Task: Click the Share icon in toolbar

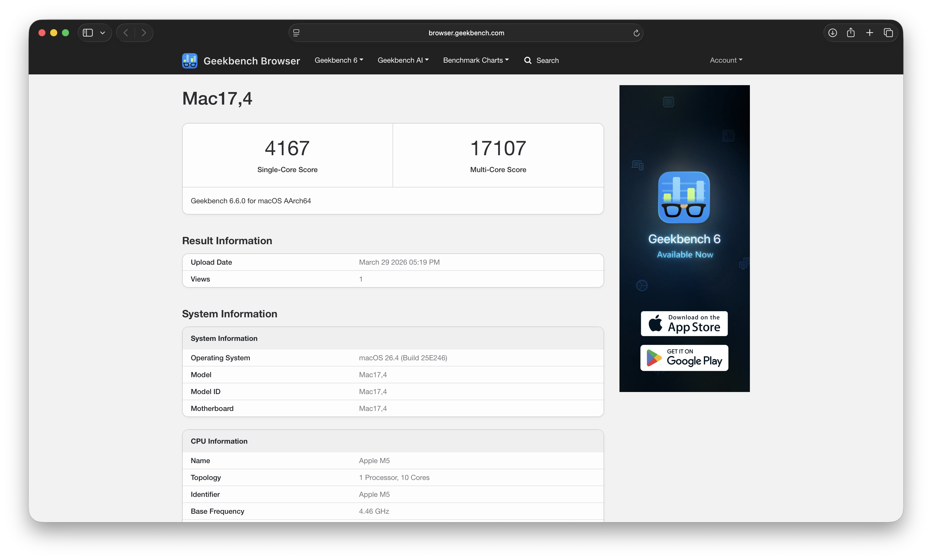Action: [x=850, y=33]
